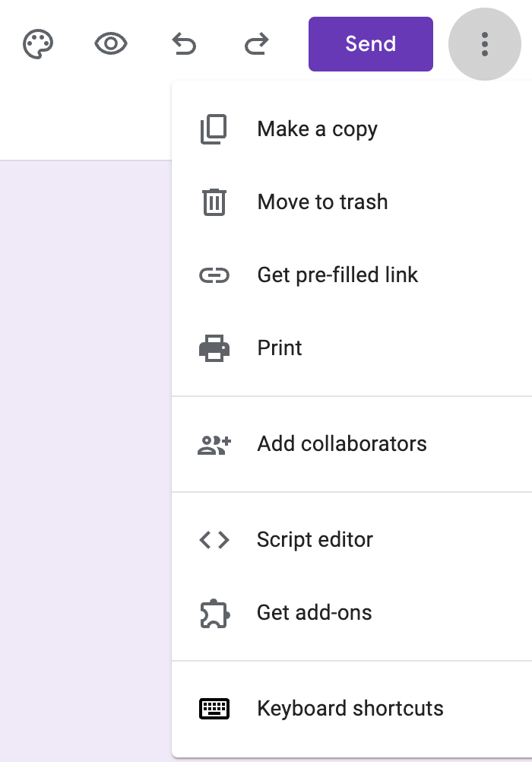Click the copy icon beside Make a copy

214,129
